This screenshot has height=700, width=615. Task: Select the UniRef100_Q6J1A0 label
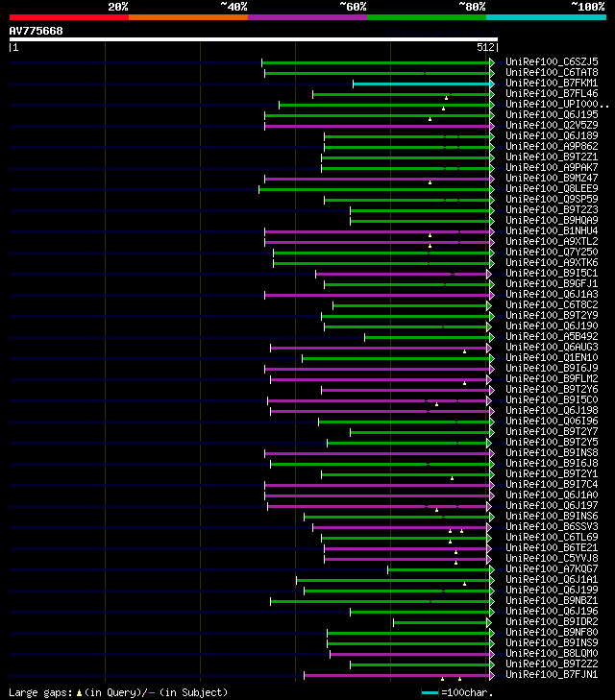[x=552, y=495]
